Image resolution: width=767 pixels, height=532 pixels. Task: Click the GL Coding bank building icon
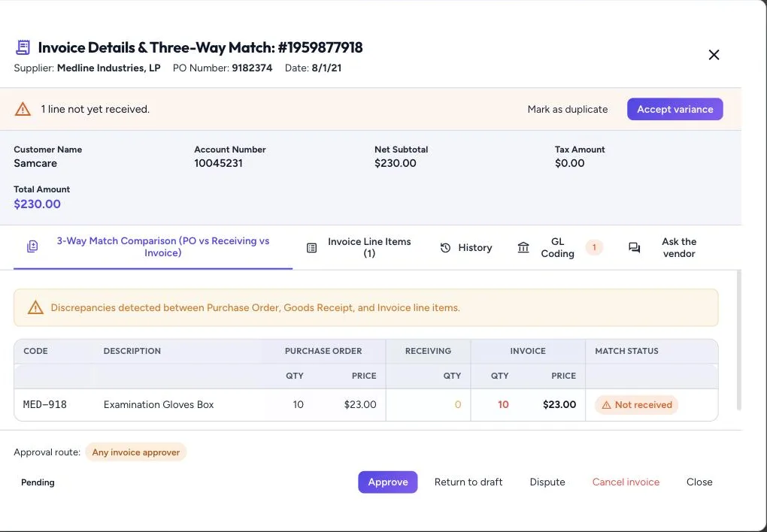(x=523, y=247)
